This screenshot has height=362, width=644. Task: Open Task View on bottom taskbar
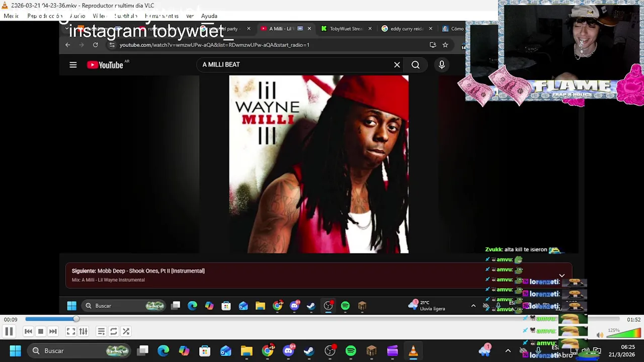[x=143, y=351]
